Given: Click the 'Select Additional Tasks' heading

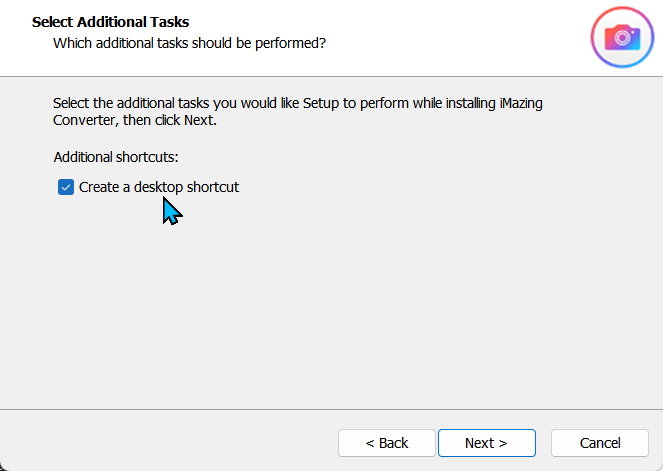Looking at the screenshot, I should (x=110, y=22).
